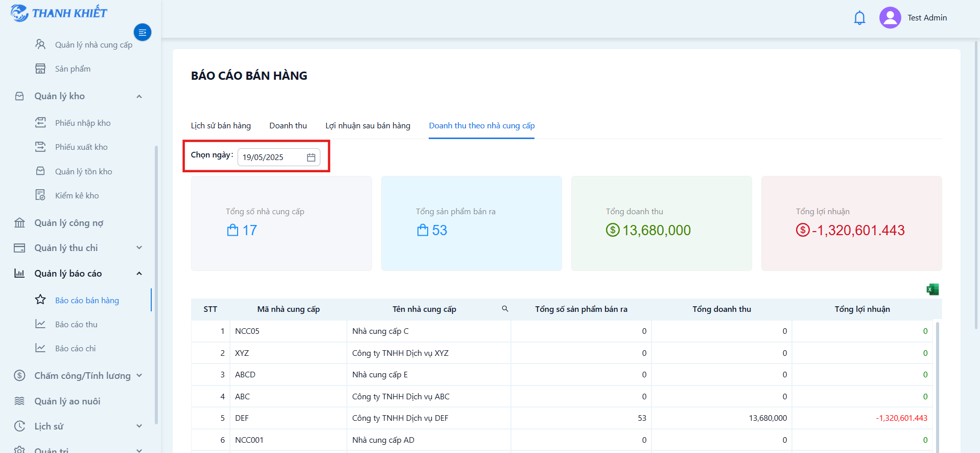Click the date input showing 19/05/2025

click(x=279, y=157)
